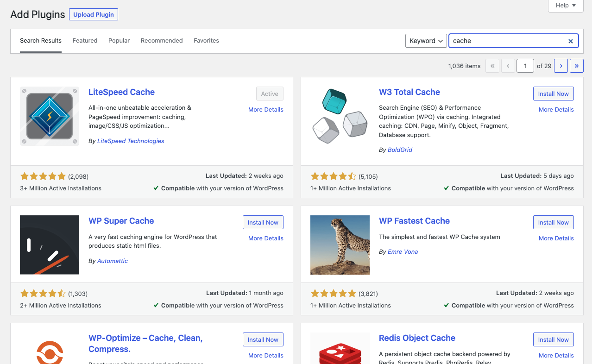Open More Details for LiteSpeed Cache
The width and height of the screenshot is (592, 364).
266,110
